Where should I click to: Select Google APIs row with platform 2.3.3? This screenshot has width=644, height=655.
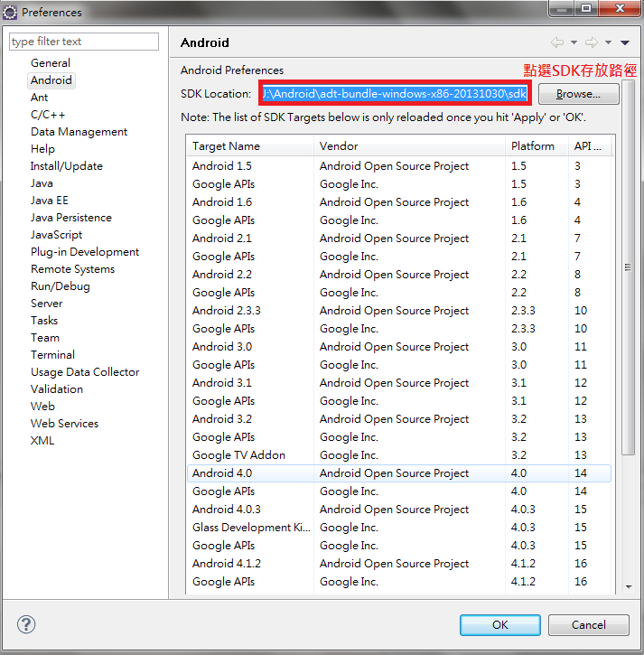[x=399, y=328]
